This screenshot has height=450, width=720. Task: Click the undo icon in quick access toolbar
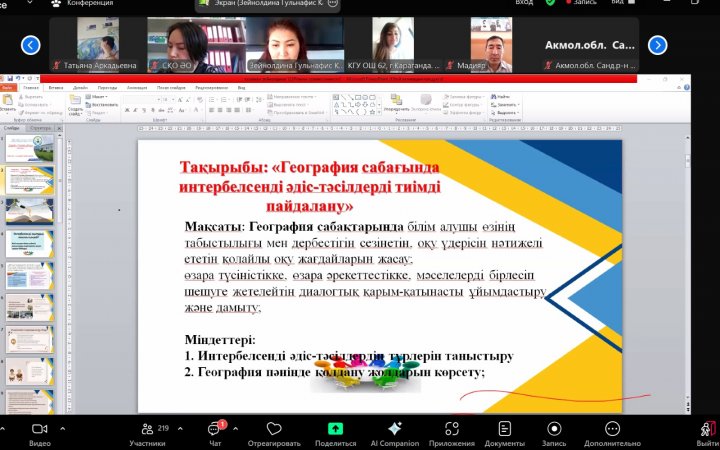point(18,79)
